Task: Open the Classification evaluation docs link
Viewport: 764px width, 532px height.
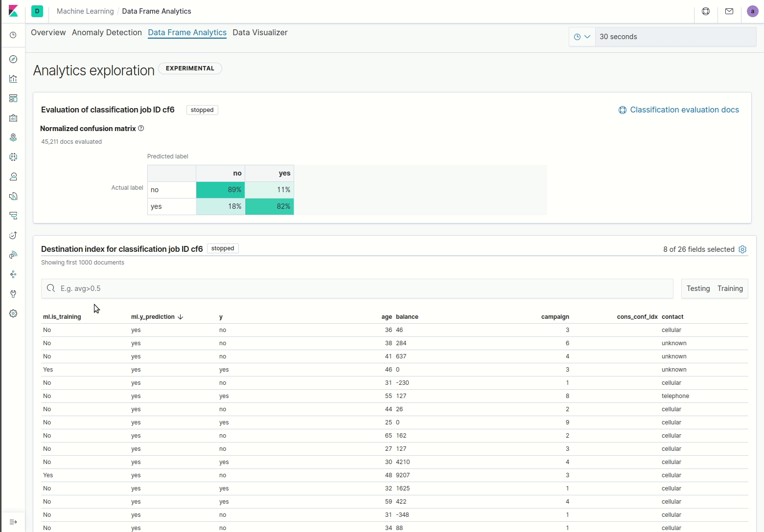Action: (684, 110)
